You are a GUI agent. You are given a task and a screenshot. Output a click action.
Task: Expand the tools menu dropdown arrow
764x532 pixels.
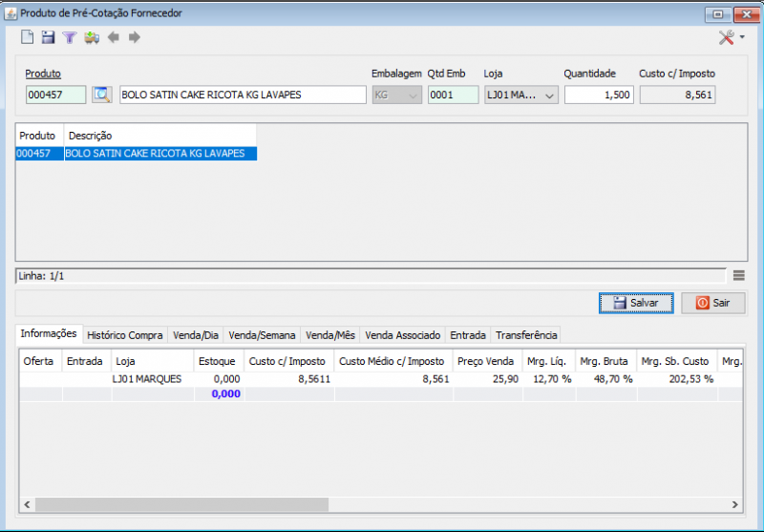(742, 37)
